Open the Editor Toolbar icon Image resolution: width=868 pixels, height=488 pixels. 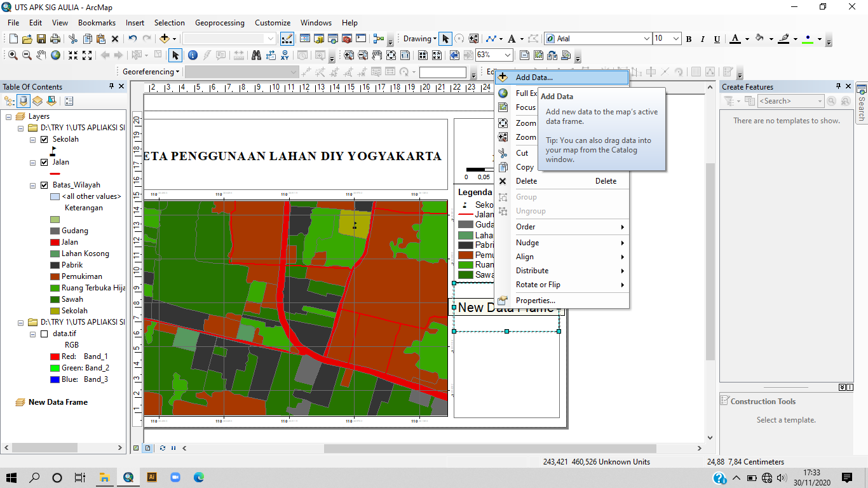[287, 39]
